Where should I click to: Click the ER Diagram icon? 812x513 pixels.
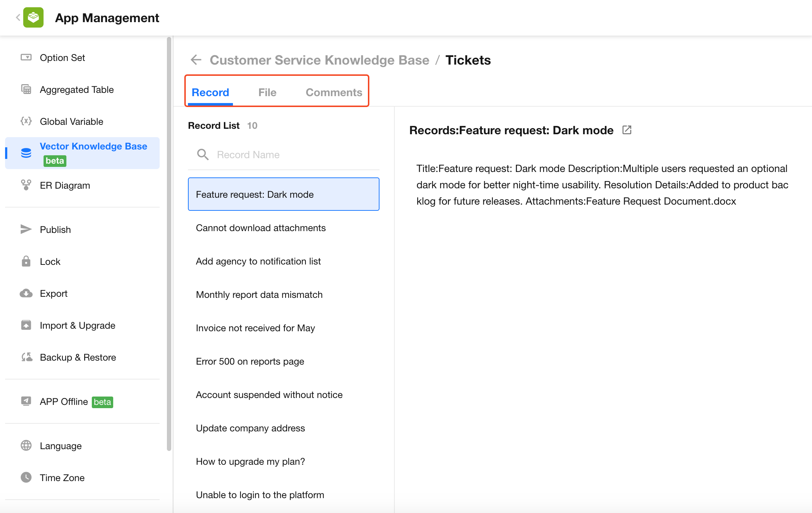pyautogui.click(x=26, y=185)
